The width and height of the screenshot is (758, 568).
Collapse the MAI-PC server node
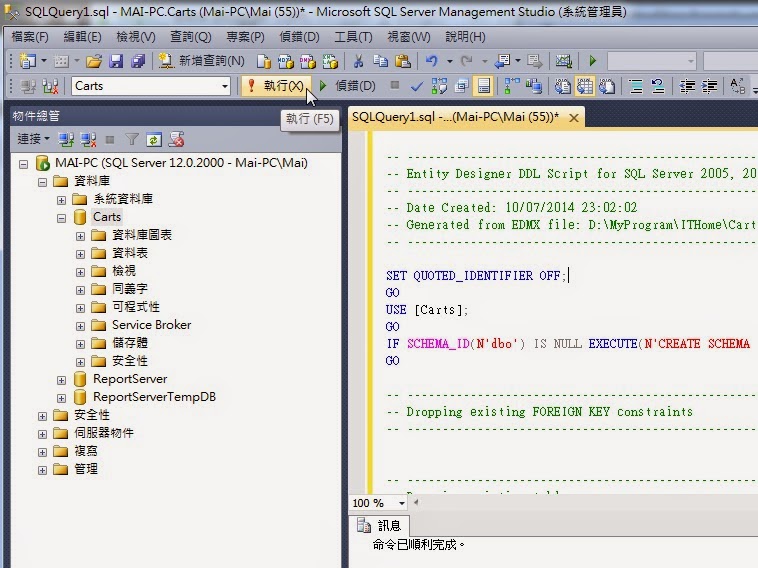[x=23, y=164]
